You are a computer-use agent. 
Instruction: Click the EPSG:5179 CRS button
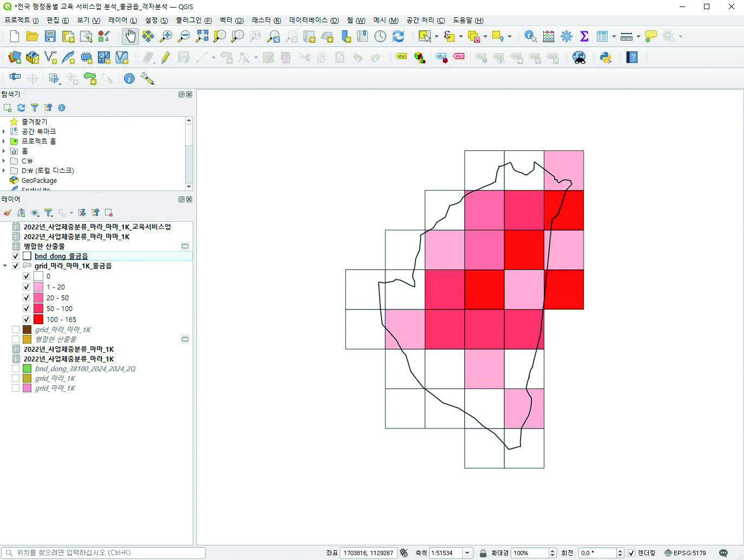click(685, 553)
